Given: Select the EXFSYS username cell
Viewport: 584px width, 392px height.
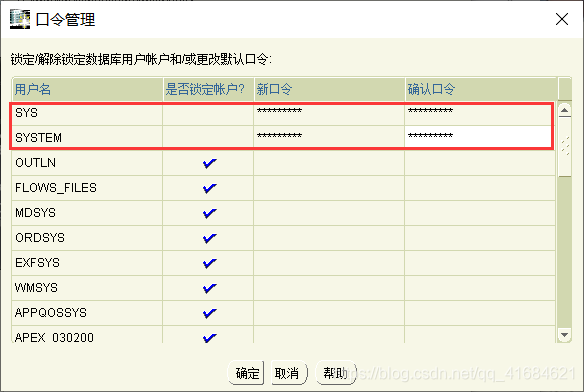Looking at the screenshot, I should (87, 263).
